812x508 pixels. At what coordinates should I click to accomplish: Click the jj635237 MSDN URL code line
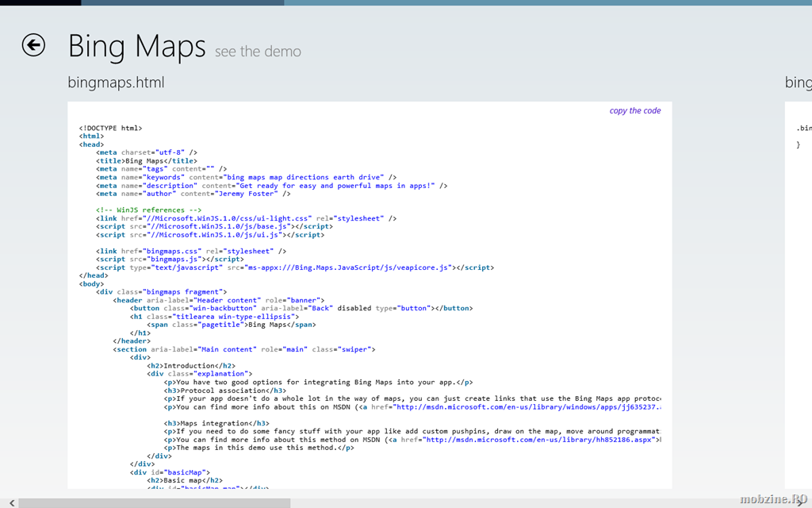pyautogui.click(x=412, y=407)
